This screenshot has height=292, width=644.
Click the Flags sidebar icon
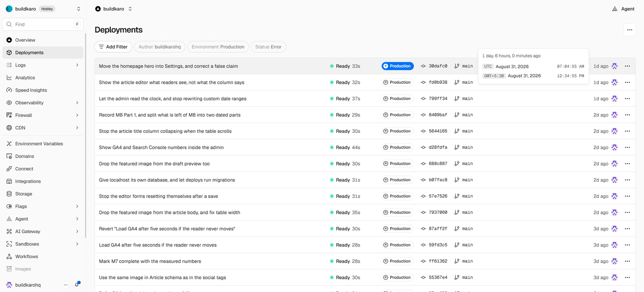[9, 206]
